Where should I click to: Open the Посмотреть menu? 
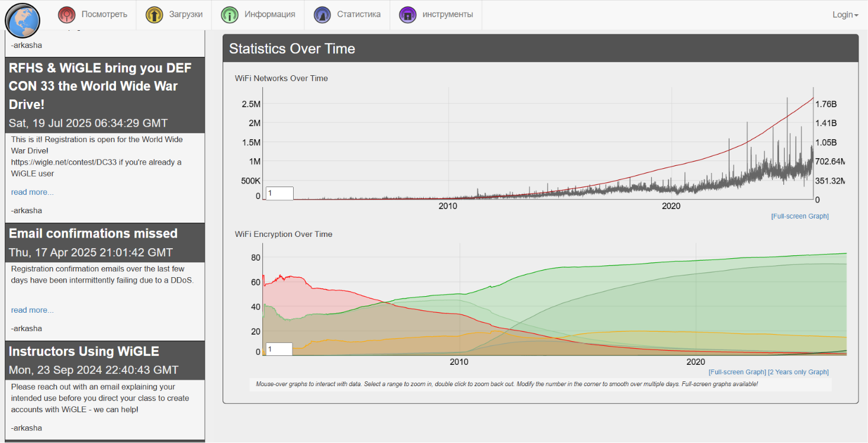pyautogui.click(x=92, y=15)
